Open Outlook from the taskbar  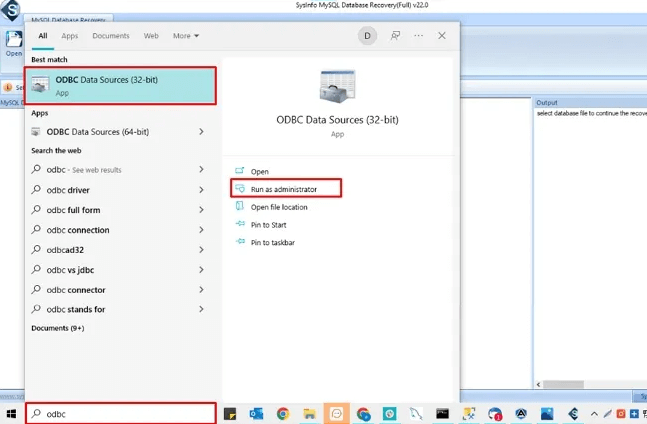[x=256, y=414]
